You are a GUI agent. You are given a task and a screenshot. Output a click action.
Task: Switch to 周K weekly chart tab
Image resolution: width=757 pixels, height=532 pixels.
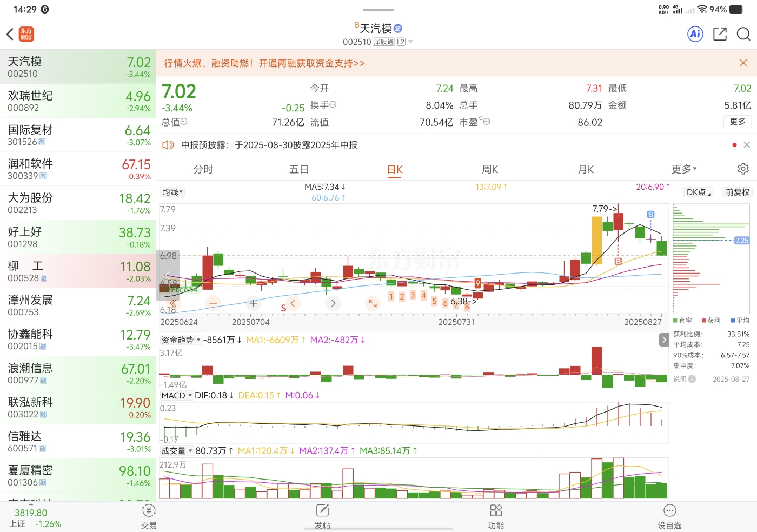pos(490,169)
